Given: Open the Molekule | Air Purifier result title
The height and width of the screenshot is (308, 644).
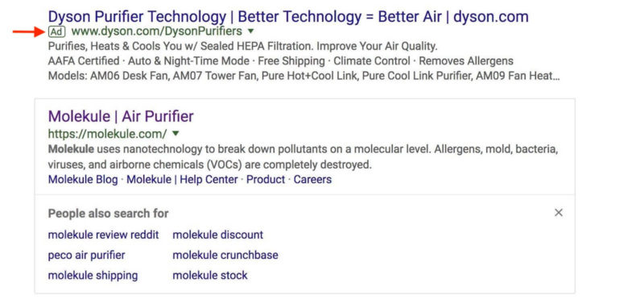Looking at the screenshot, I should (x=121, y=116).
